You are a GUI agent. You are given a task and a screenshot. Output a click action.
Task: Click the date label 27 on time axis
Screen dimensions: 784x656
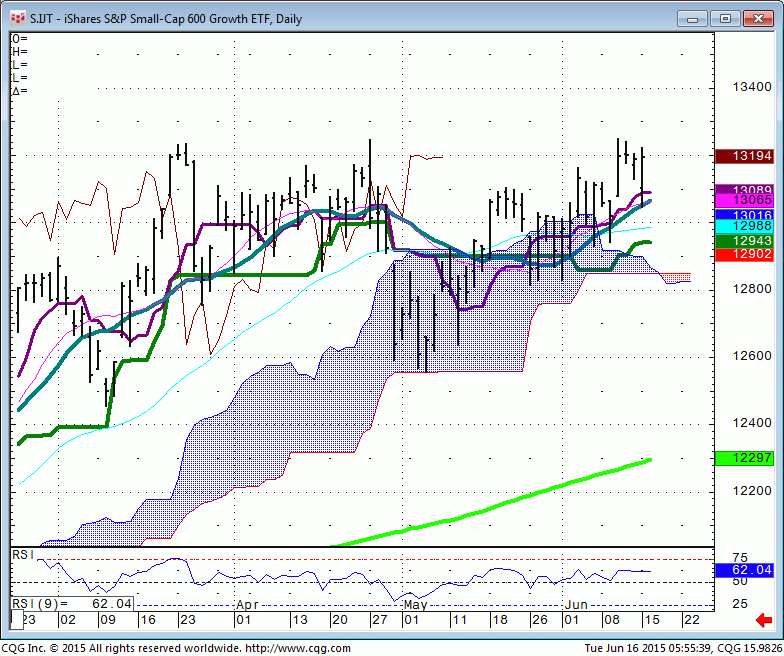coord(380,620)
